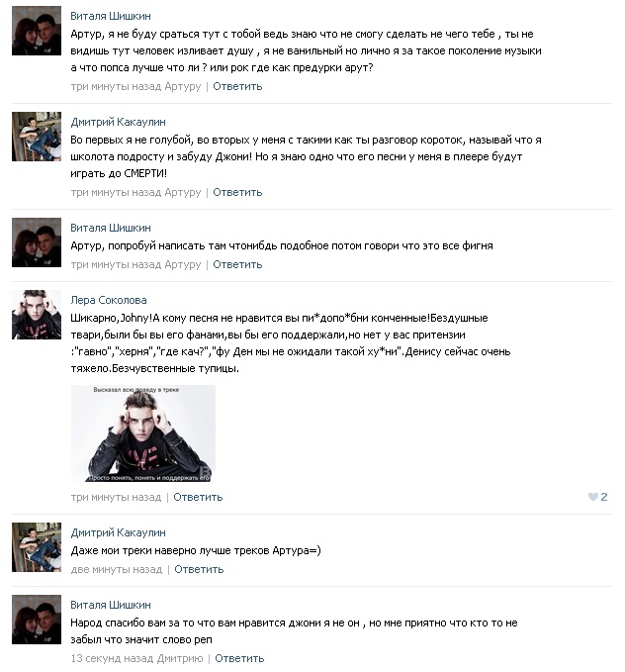Click Ответить under the 13 секунд назад comment
The image size is (625, 672).
[x=239, y=658]
